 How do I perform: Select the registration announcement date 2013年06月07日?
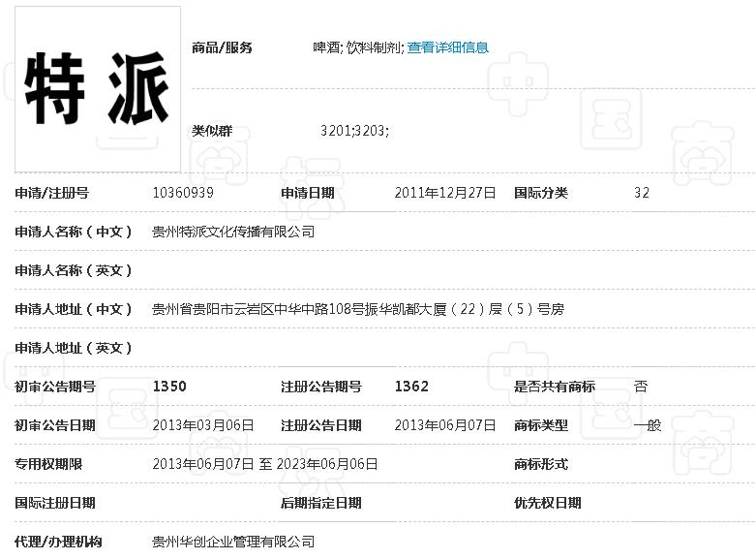(445, 425)
